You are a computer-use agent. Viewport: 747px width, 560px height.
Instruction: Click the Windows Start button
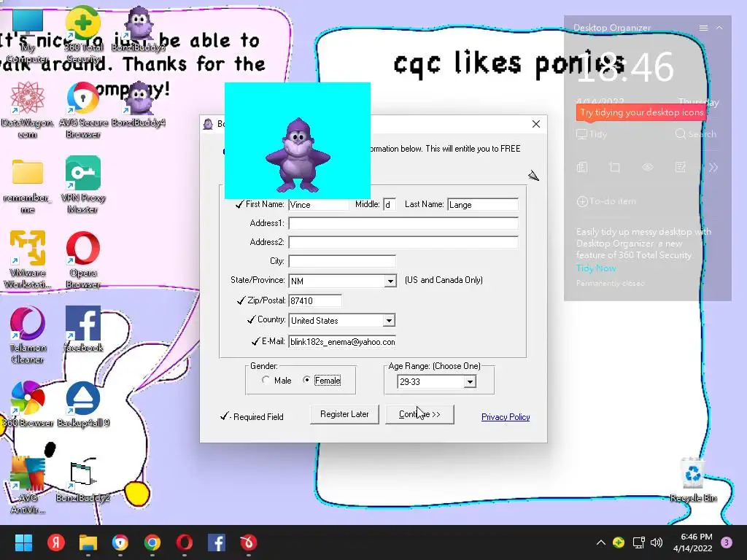click(23, 542)
